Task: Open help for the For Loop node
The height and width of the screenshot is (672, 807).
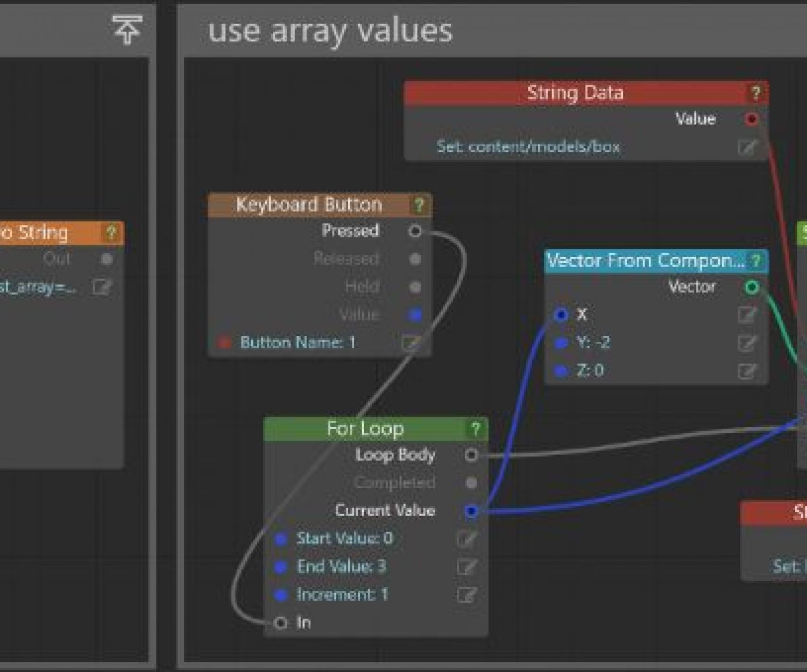Action: [475, 428]
